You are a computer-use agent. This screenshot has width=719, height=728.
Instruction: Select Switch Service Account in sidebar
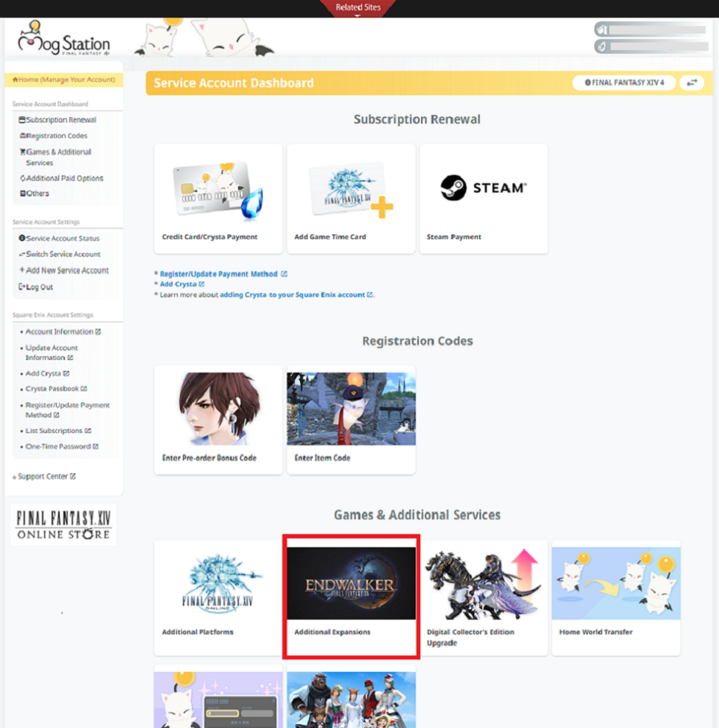pyautogui.click(x=60, y=254)
